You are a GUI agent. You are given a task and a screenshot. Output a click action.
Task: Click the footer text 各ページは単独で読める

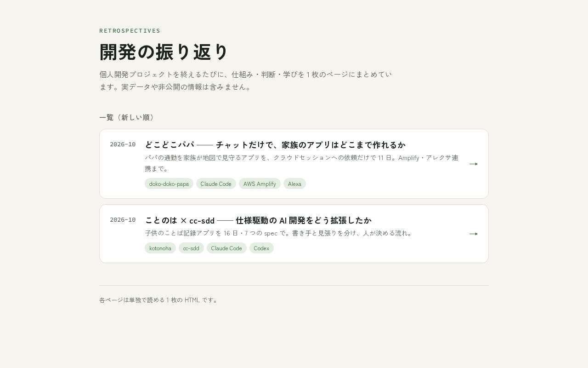coord(159,300)
